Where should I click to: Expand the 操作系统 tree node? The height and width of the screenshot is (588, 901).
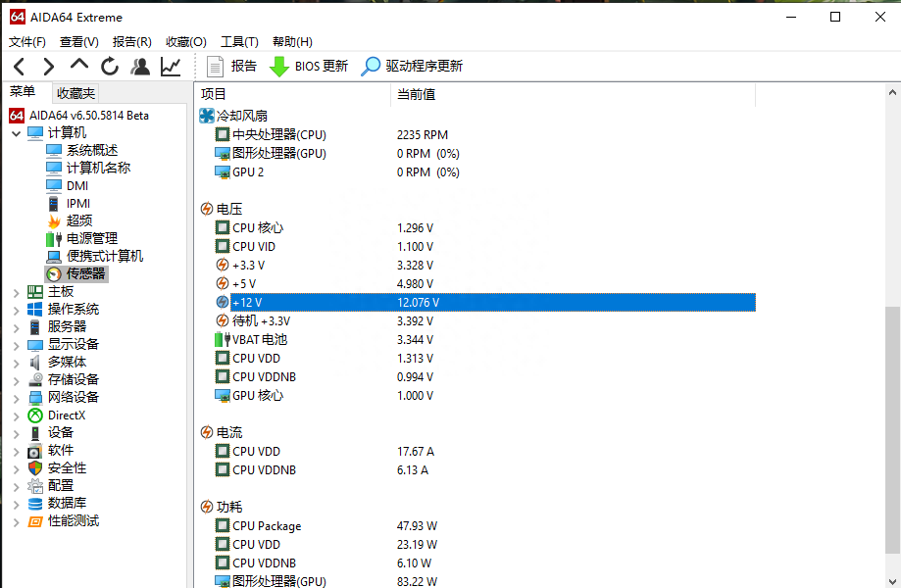tap(16, 311)
